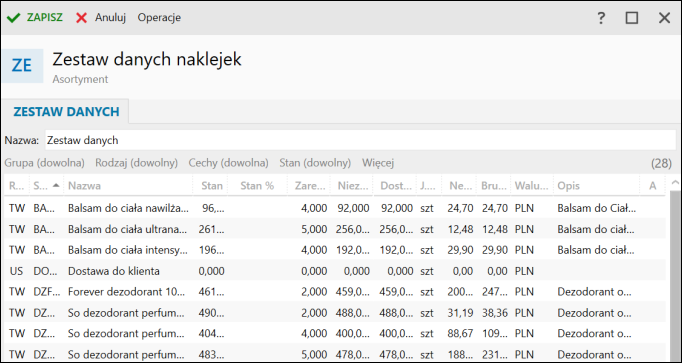
Task: Click scrollbar up arrow above the list
Action: [675, 182]
